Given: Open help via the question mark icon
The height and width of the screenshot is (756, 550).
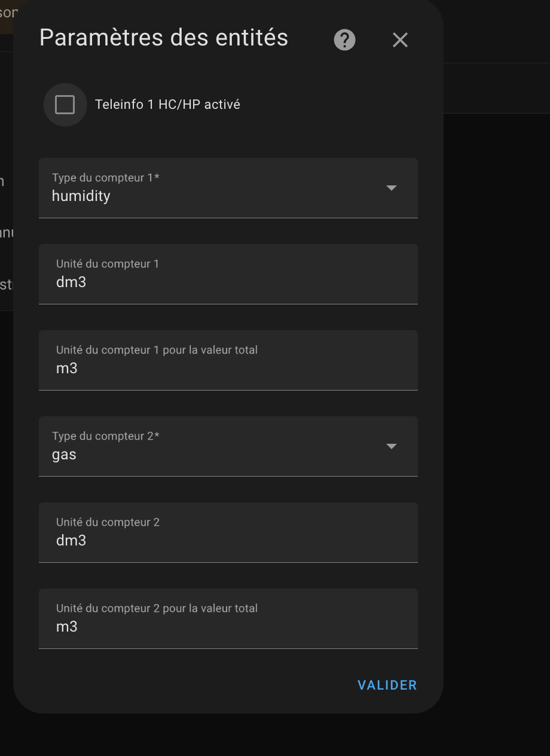Looking at the screenshot, I should tap(344, 40).
